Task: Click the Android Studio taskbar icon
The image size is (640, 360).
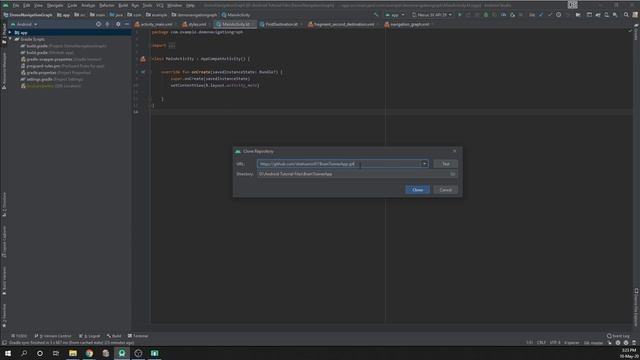Action: click(122, 353)
